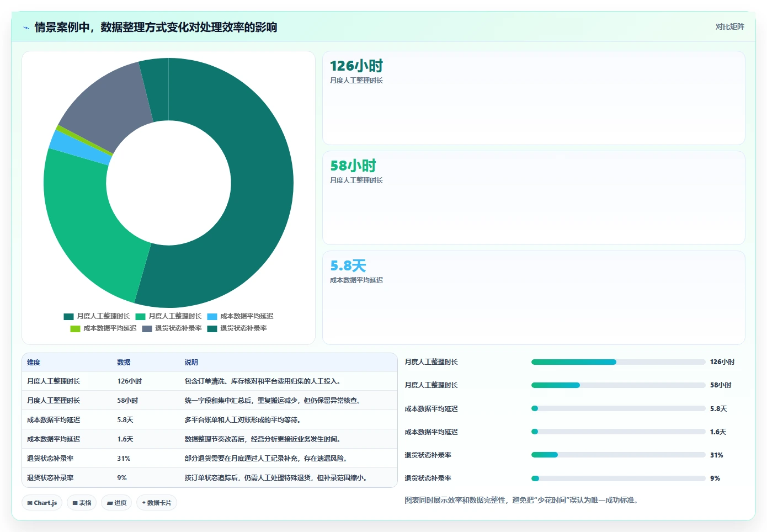Image resolution: width=767 pixels, height=532 pixels.
Task: Click the footer note starting 图表同时展示效率
Action: (x=521, y=500)
